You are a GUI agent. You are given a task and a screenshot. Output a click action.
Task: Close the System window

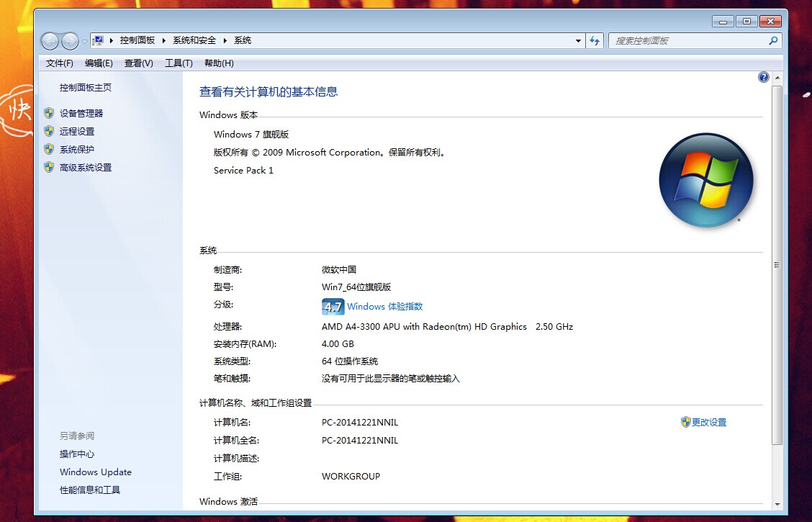pos(770,21)
